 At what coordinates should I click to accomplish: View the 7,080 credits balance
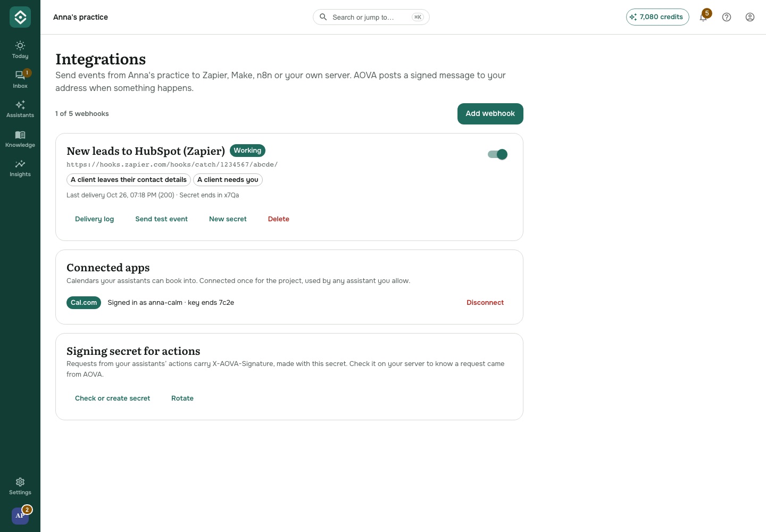pos(657,17)
